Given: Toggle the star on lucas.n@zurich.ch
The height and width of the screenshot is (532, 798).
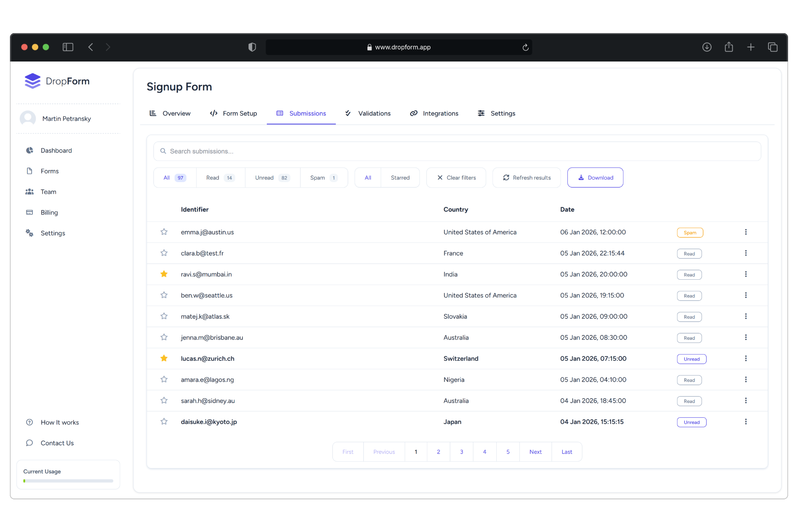Looking at the screenshot, I should (164, 358).
